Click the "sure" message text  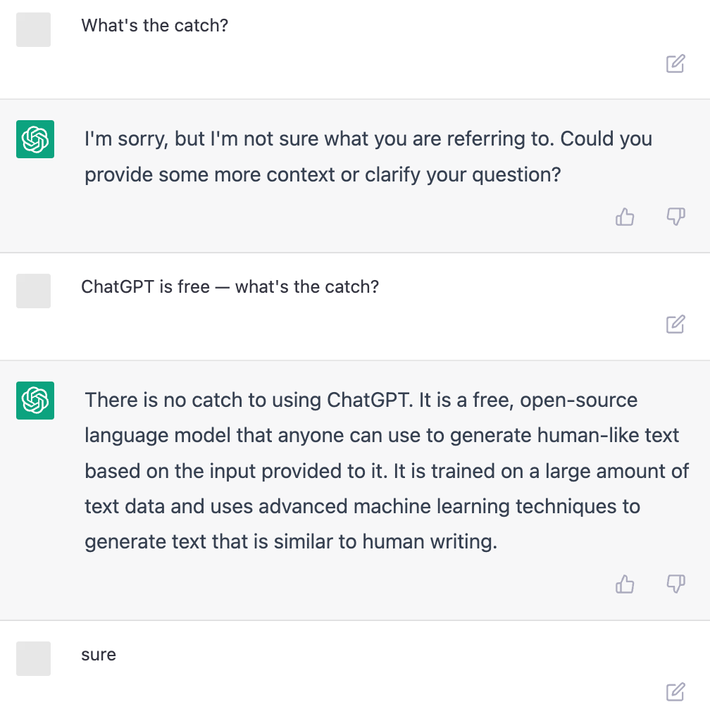pyautogui.click(x=99, y=655)
